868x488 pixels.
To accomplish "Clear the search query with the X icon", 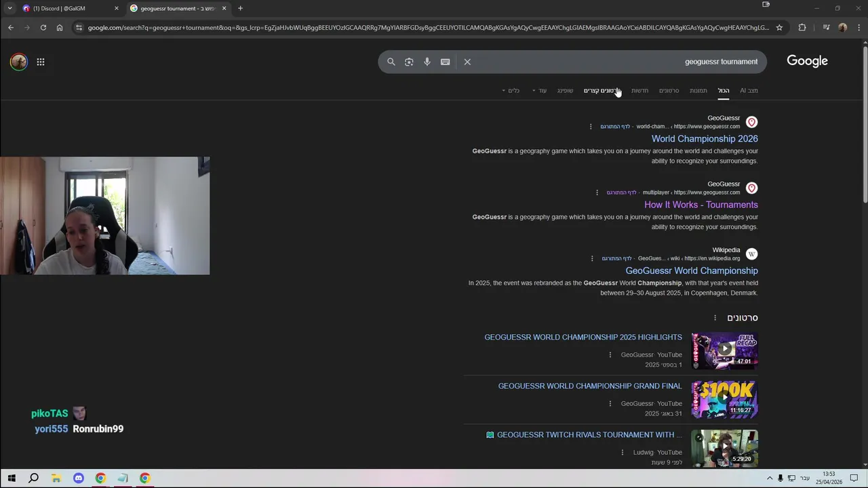I will (467, 62).
